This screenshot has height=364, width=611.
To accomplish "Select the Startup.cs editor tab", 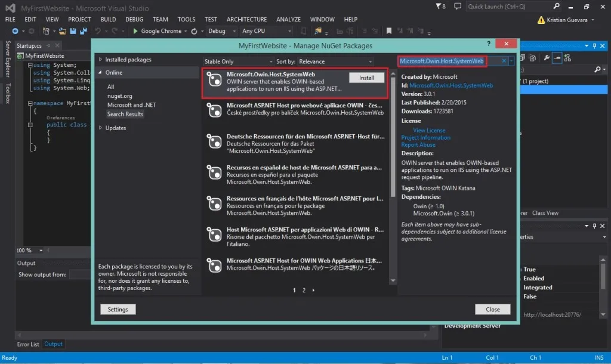I will click(29, 45).
